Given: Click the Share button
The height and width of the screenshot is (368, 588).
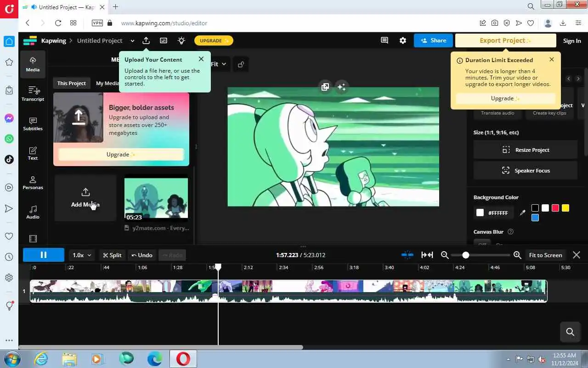Looking at the screenshot, I should [433, 40].
